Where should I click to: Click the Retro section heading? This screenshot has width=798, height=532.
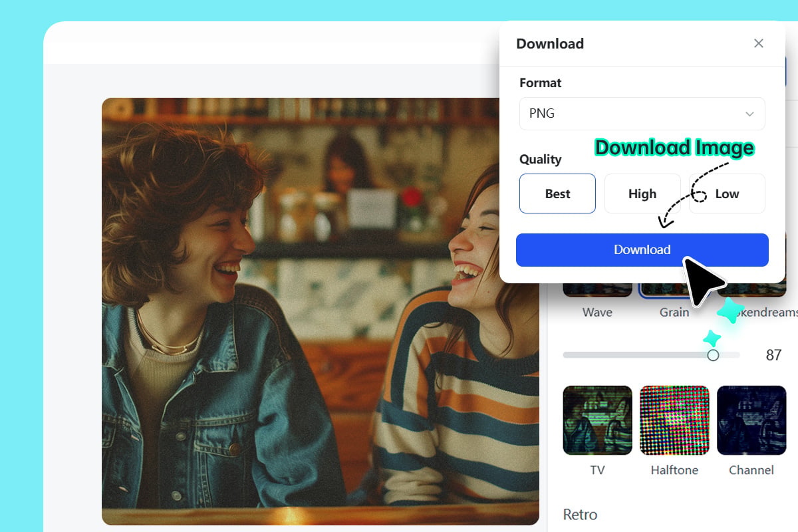coord(580,515)
